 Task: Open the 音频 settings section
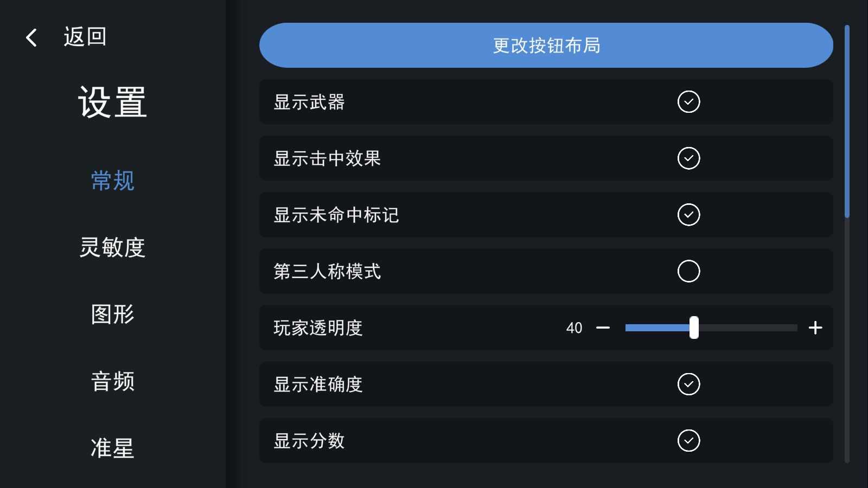pyautogui.click(x=112, y=382)
